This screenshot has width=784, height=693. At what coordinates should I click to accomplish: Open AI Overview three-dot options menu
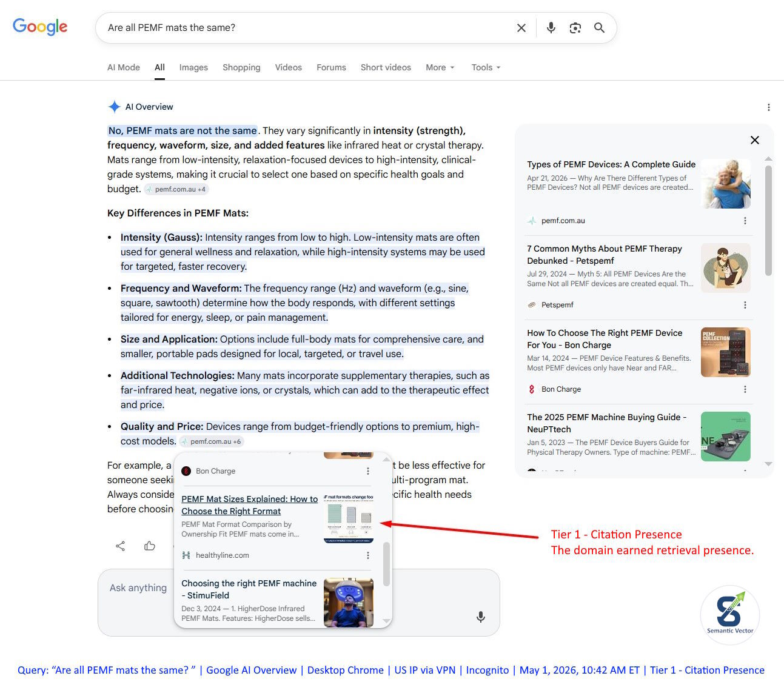point(769,107)
